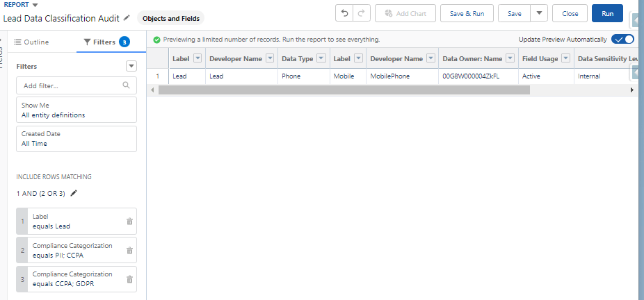Switch to the Outline tab
The image size is (644, 300).
[31, 42]
